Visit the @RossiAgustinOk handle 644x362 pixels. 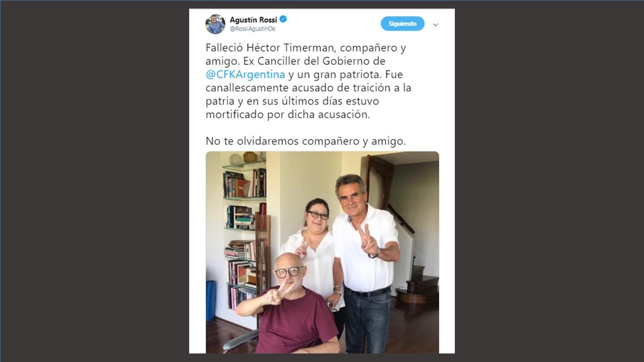point(253,29)
